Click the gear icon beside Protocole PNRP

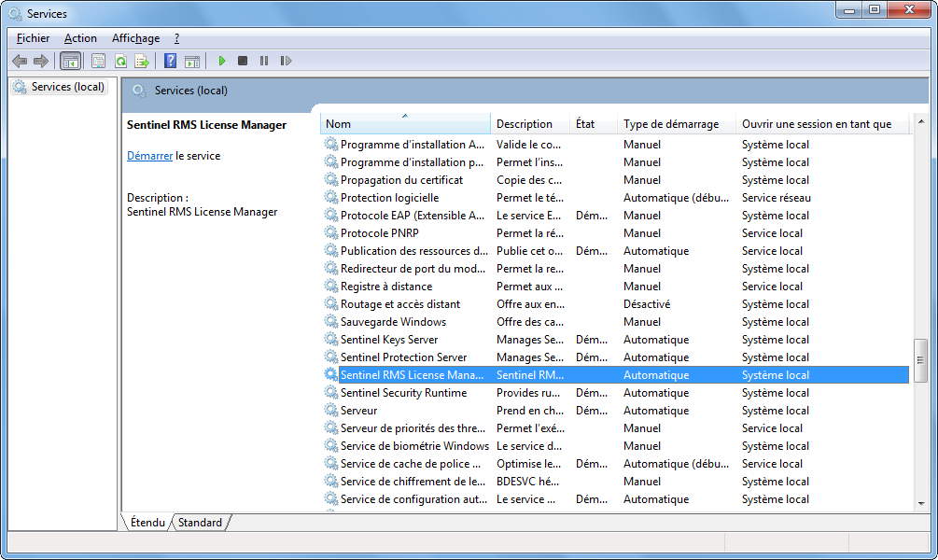330,232
